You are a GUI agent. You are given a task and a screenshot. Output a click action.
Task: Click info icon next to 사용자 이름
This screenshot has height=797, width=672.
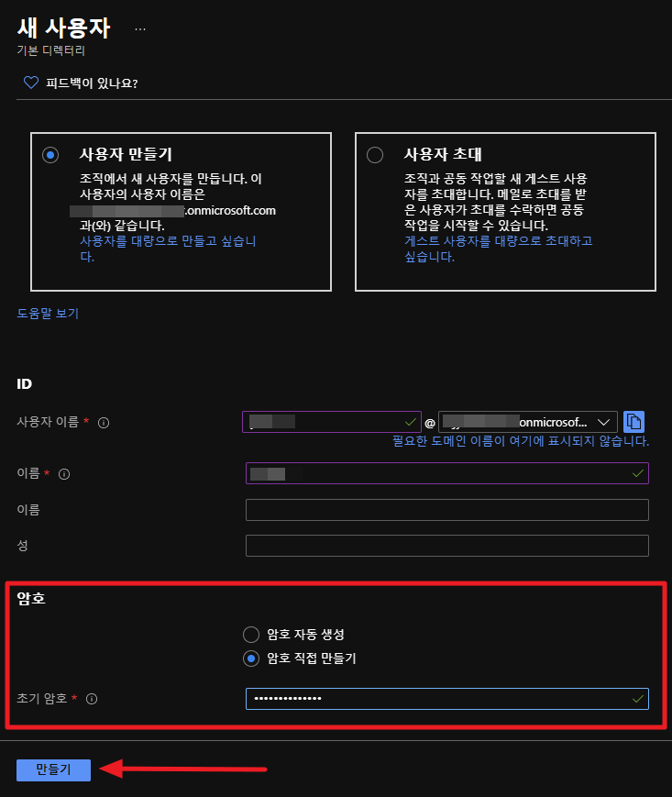(x=104, y=423)
